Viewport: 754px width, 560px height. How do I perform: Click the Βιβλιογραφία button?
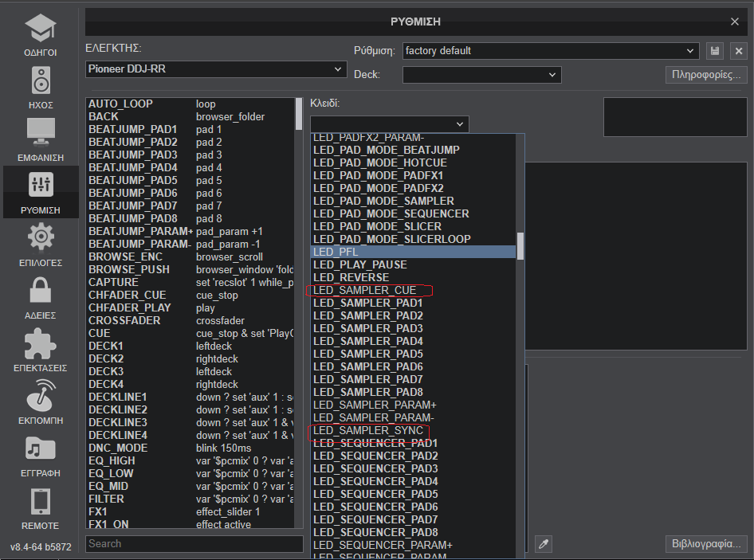(x=705, y=544)
